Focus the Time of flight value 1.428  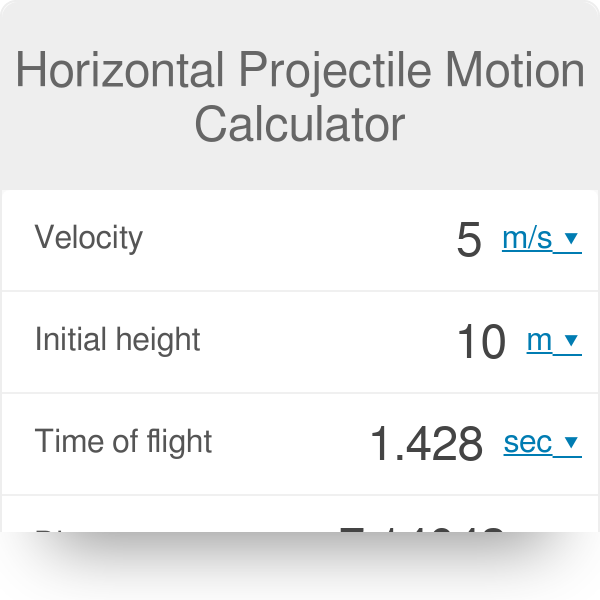coord(427,443)
